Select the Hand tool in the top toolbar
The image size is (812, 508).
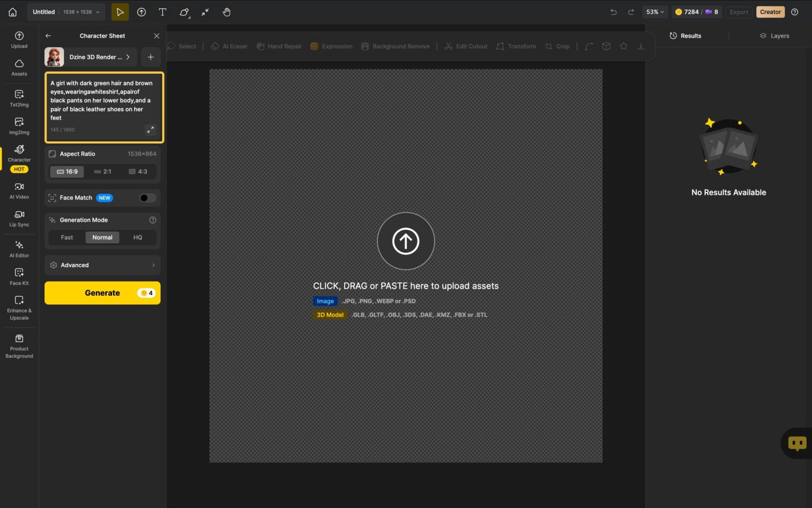pyautogui.click(x=226, y=12)
